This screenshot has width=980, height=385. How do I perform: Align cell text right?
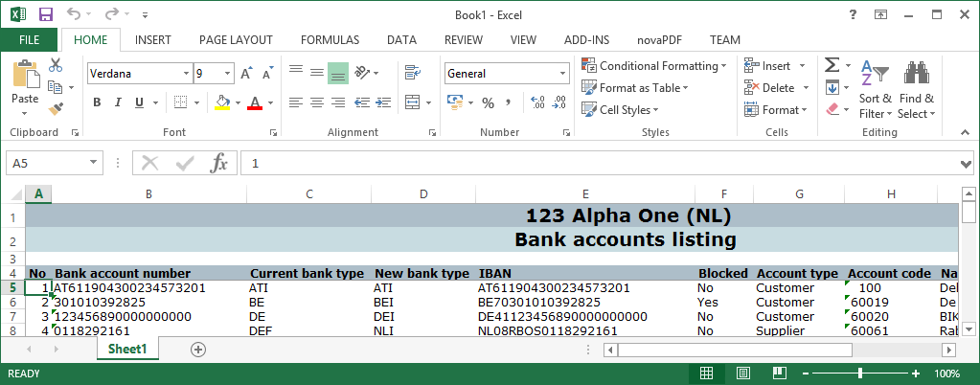click(x=338, y=102)
